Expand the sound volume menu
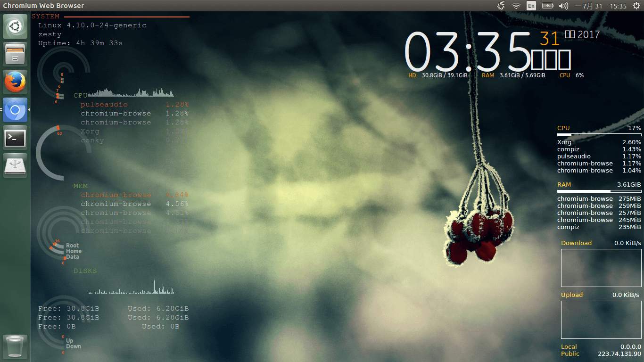The image size is (644, 362). [563, 6]
